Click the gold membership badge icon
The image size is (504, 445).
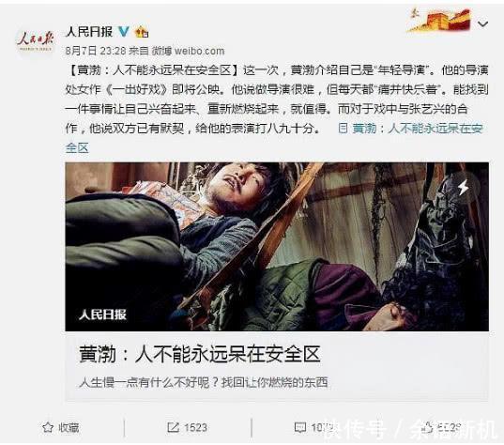tap(142, 32)
